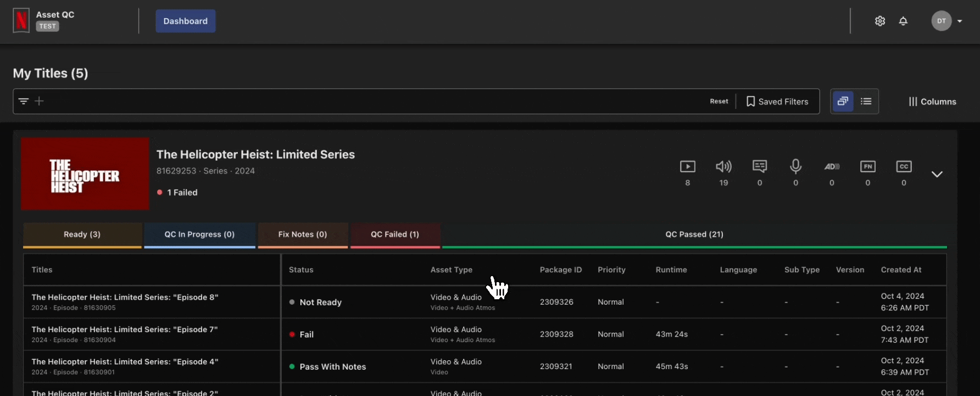
Task: Select the QC Failed (1) tab
Action: point(395,235)
